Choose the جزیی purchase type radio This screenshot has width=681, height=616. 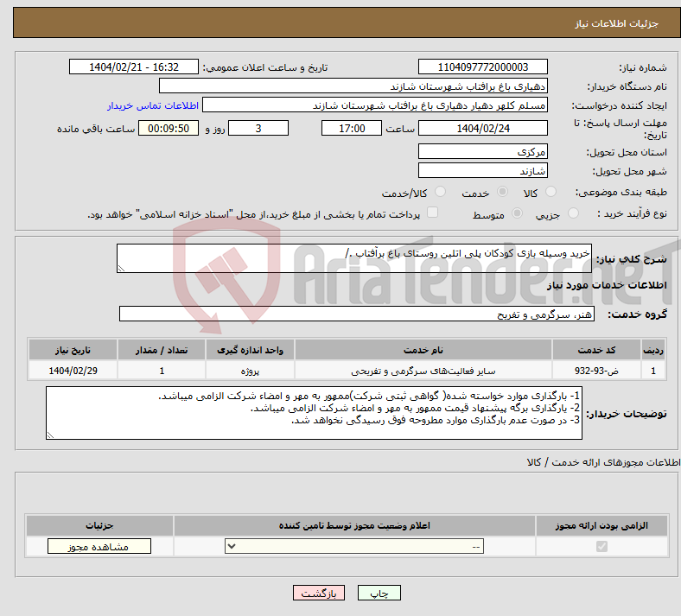pos(573,213)
